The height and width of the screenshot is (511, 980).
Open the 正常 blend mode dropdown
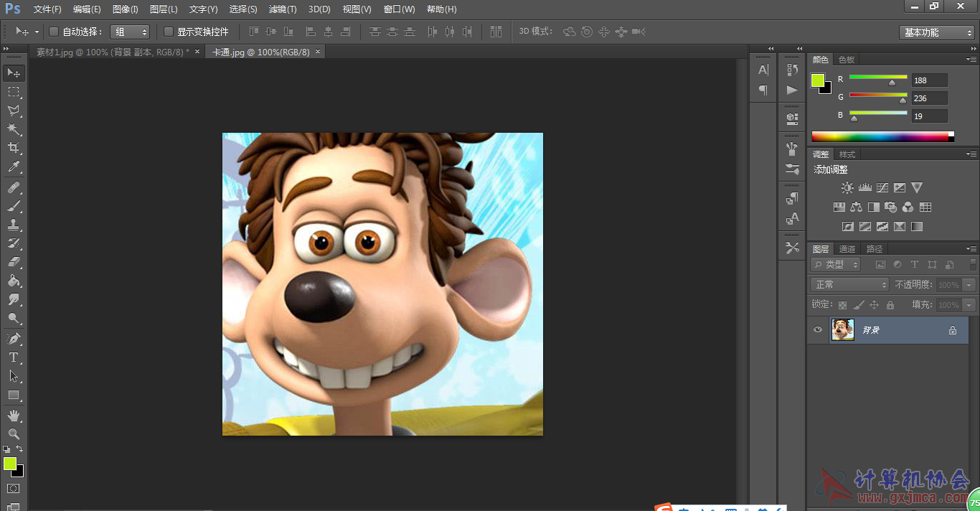pyautogui.click(x=850, y=285)
